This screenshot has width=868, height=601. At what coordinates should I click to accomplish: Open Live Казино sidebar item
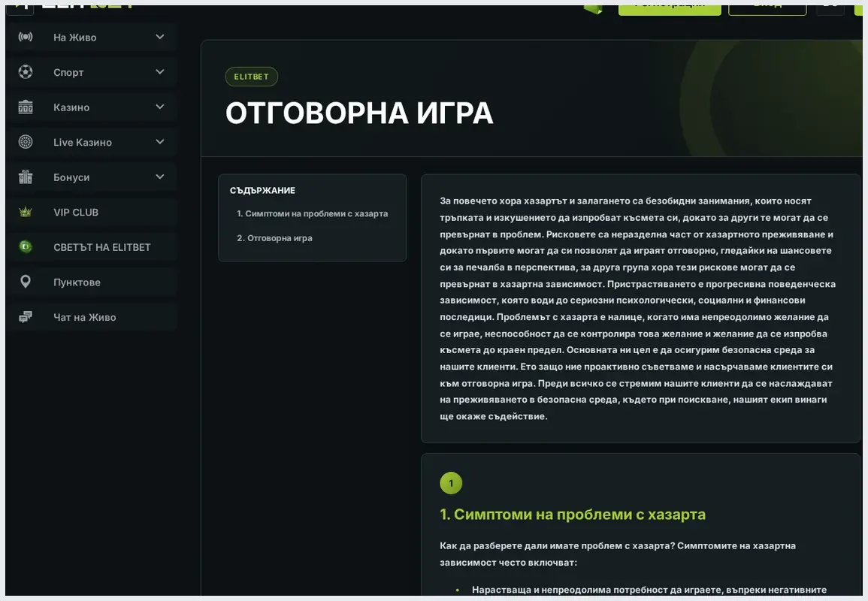92,142
